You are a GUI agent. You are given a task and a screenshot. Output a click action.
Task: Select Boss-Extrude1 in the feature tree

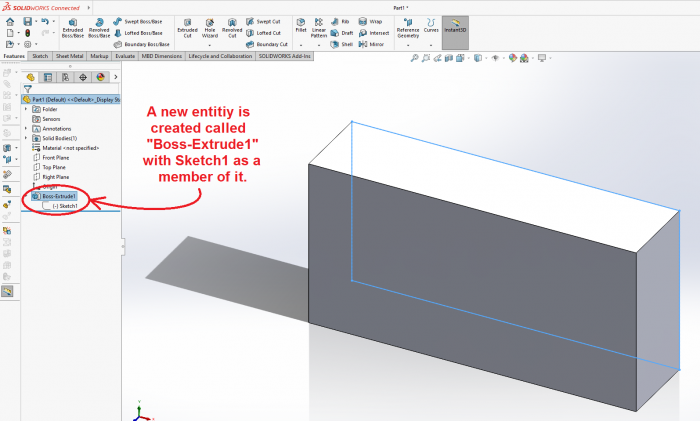[x=59, y=196]
